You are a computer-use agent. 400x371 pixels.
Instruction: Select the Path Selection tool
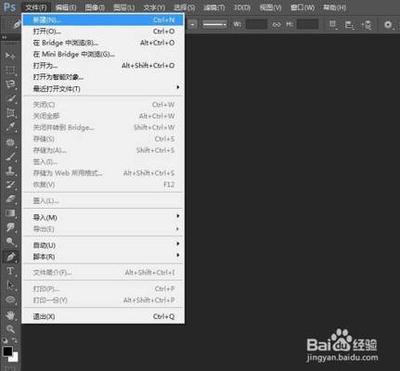point(10,285)
